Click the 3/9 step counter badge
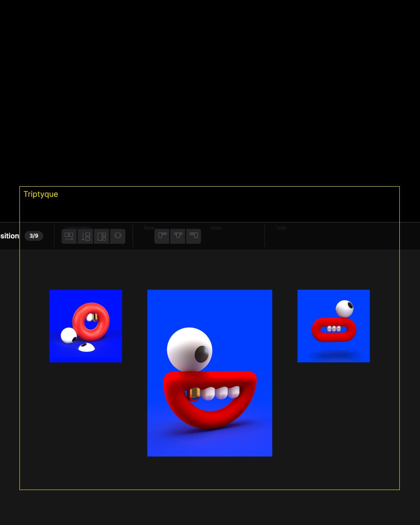Screen dimensions: 420x525 (x=34, y=236)
